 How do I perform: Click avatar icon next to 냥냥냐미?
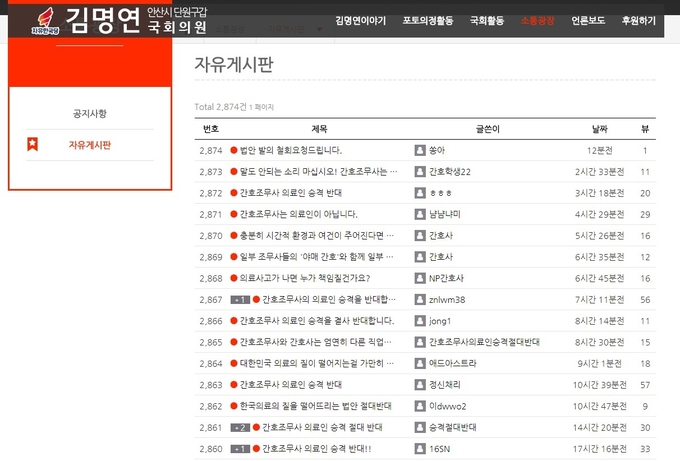420,214
